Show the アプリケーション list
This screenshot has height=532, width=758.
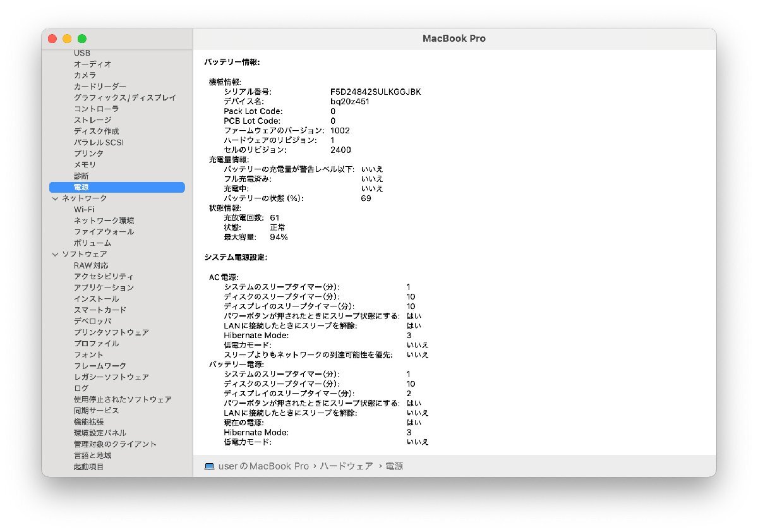point(104,287)
